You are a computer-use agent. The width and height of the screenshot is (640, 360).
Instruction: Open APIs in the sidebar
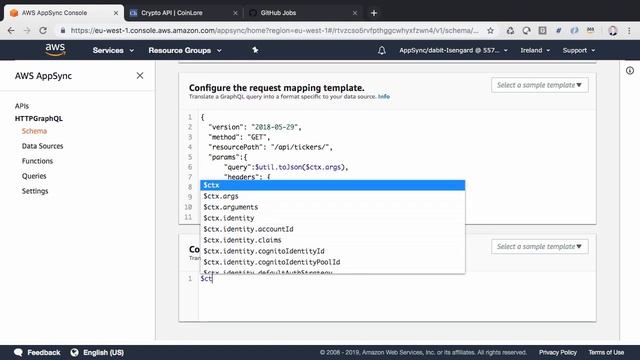22,106
